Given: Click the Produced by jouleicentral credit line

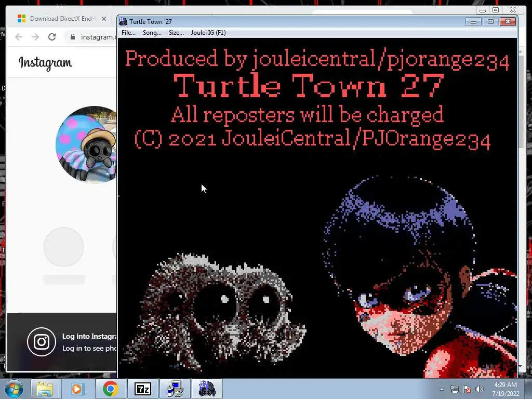Looking at the screenshot, I should (x=317, y=59).
